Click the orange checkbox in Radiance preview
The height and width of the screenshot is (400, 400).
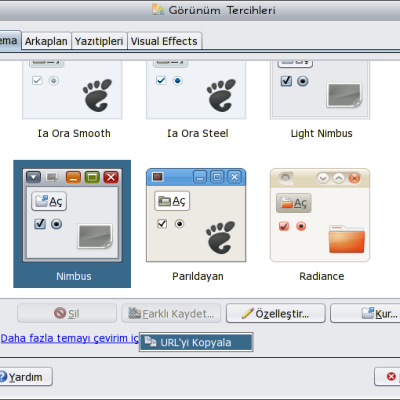(284, 226)
